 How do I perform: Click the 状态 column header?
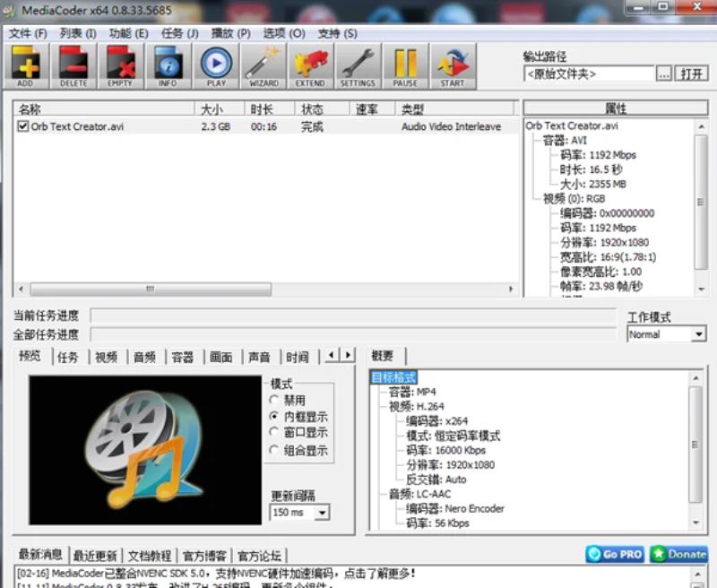click(322, 109)
